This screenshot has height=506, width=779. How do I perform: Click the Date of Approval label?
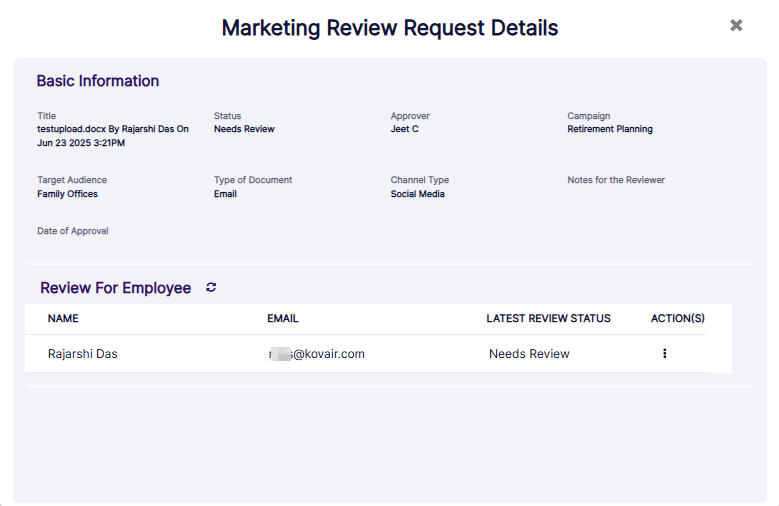click(73, 231)
